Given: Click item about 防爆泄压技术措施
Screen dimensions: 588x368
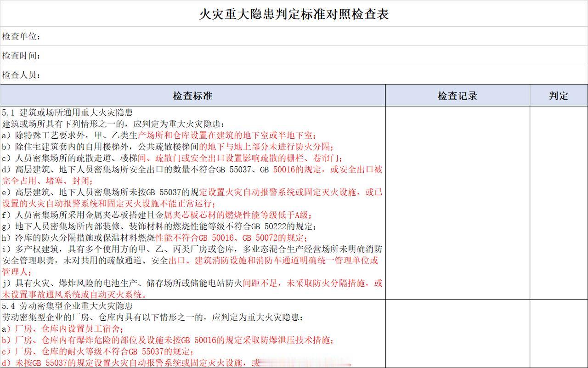Looking at the screenshot, I should click(168, 340).
